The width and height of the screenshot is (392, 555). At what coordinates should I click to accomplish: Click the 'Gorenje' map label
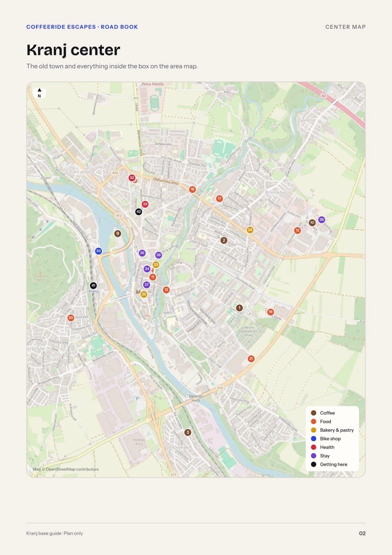307,120
